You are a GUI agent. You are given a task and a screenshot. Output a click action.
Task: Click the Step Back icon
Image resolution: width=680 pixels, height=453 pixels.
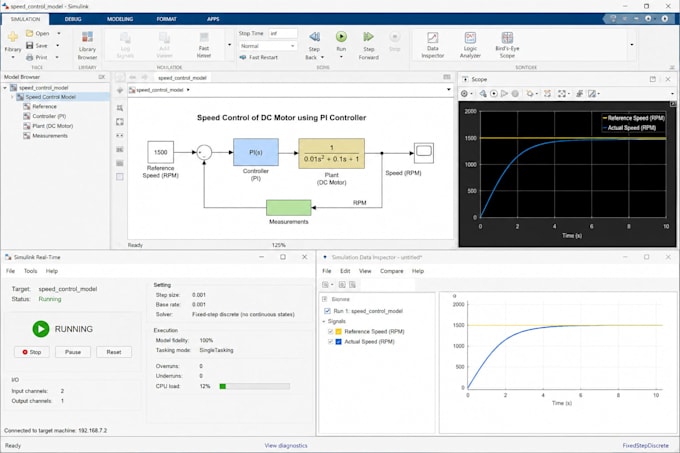(314, 37)
